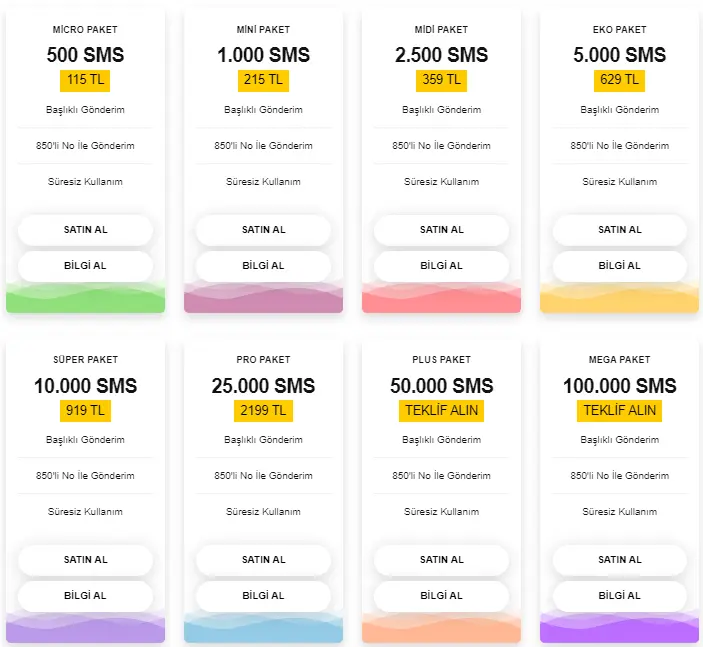The image size is (703, 647).
Task: Buy the Mini Paket 1.000 SMS
Action: coord(263,230)
